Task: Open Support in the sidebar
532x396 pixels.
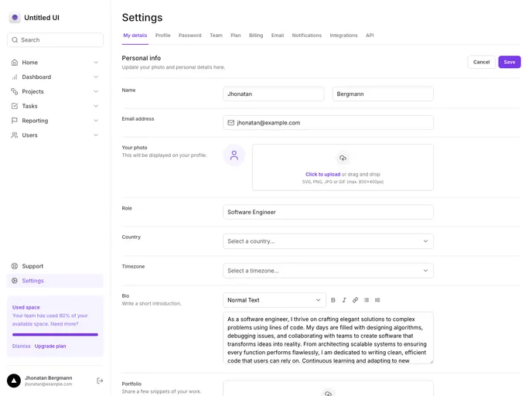Action: click(x=55, y=266)
